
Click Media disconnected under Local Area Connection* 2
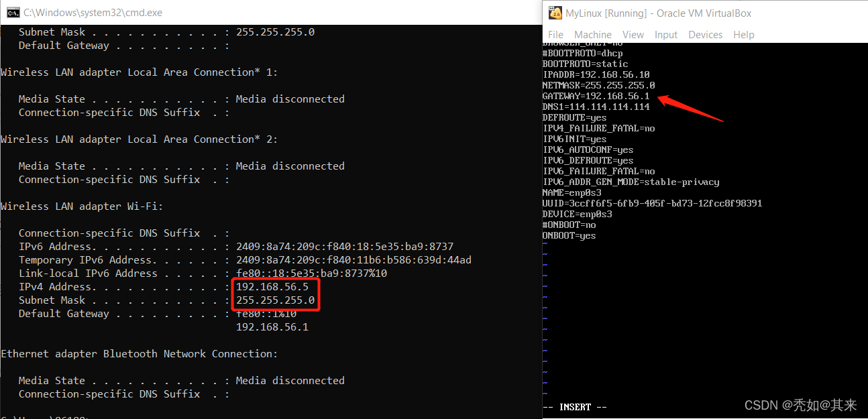pyautogui.click(x=290, y=166)
